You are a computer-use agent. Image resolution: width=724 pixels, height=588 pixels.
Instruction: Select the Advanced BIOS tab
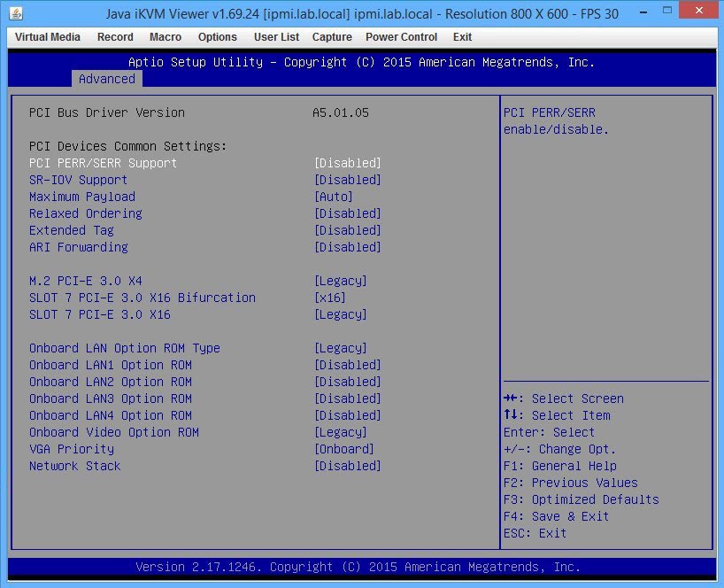[107, 79]
